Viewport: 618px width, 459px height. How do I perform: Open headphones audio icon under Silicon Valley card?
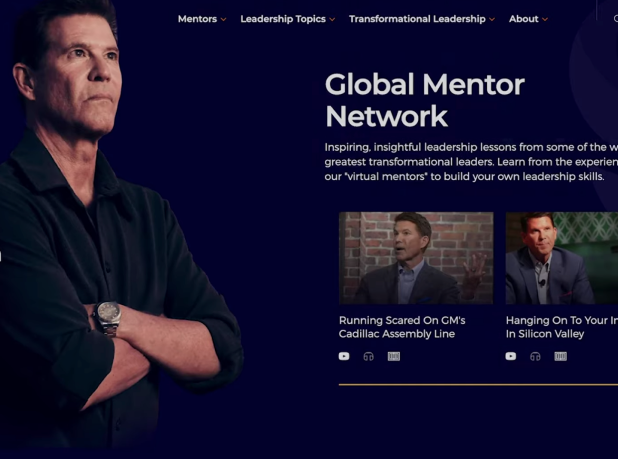tap(535, 357)
